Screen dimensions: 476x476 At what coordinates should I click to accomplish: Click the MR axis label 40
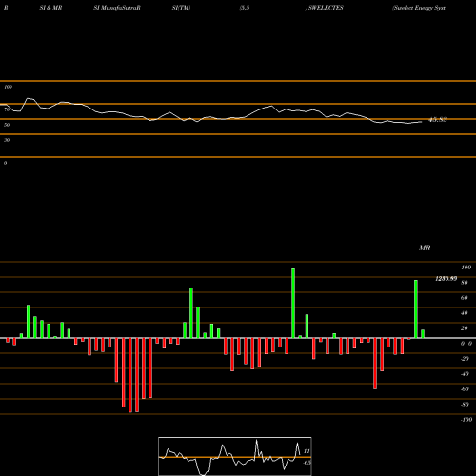(465, 313)
